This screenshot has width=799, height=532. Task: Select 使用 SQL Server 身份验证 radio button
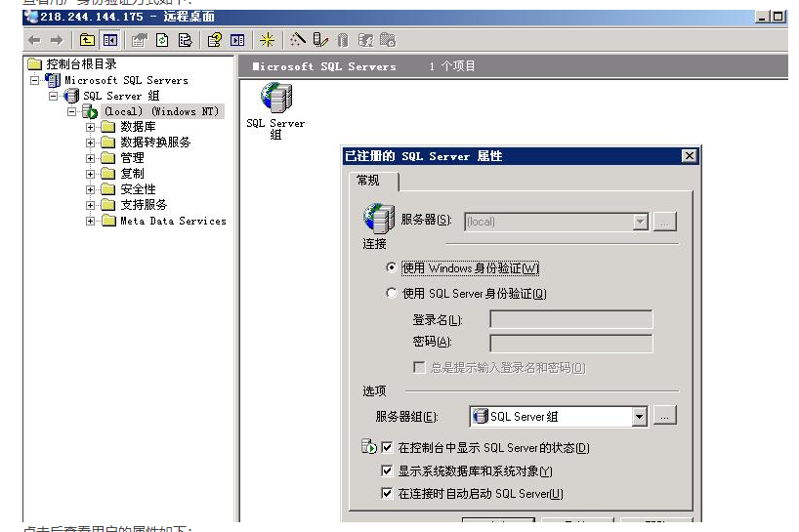pyautogui.click(x=392, y=293)
